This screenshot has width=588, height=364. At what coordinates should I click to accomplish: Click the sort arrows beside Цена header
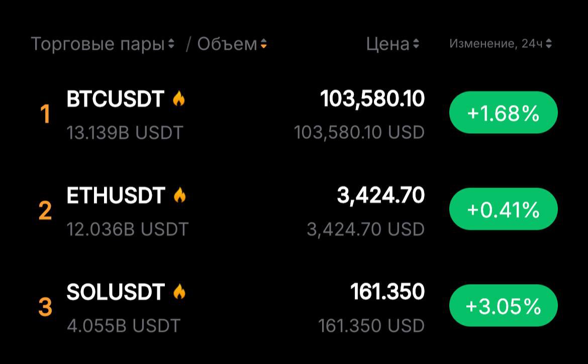417,44
